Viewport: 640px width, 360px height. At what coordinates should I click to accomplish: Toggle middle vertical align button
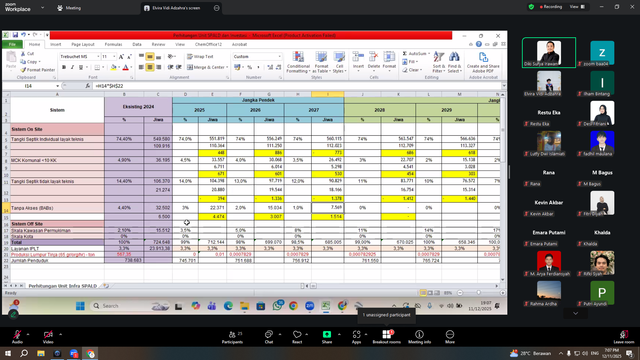(x=150, y=57)
